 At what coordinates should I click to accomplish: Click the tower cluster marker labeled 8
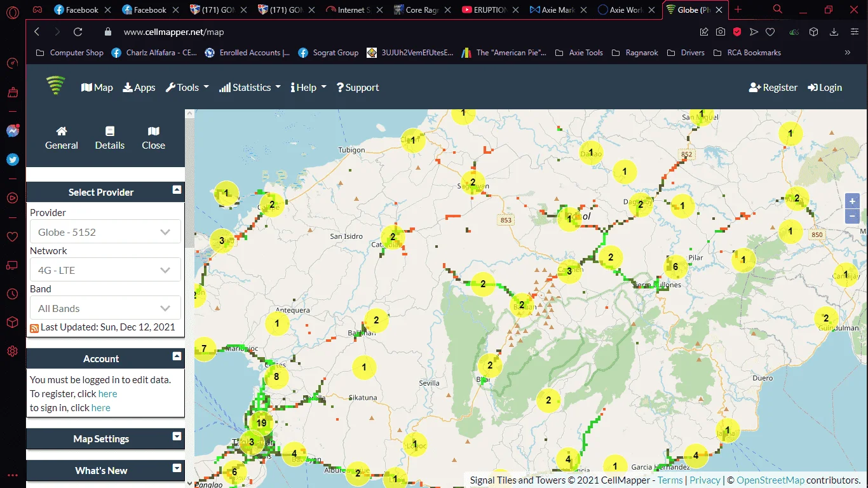[x=276, y=376]
